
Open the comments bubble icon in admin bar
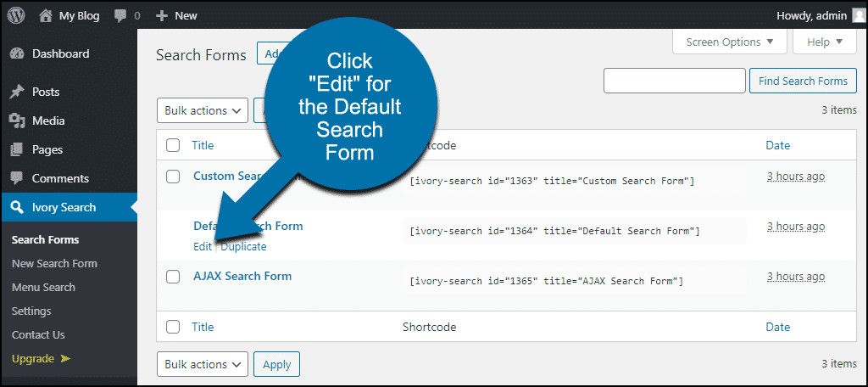(120, 16)
